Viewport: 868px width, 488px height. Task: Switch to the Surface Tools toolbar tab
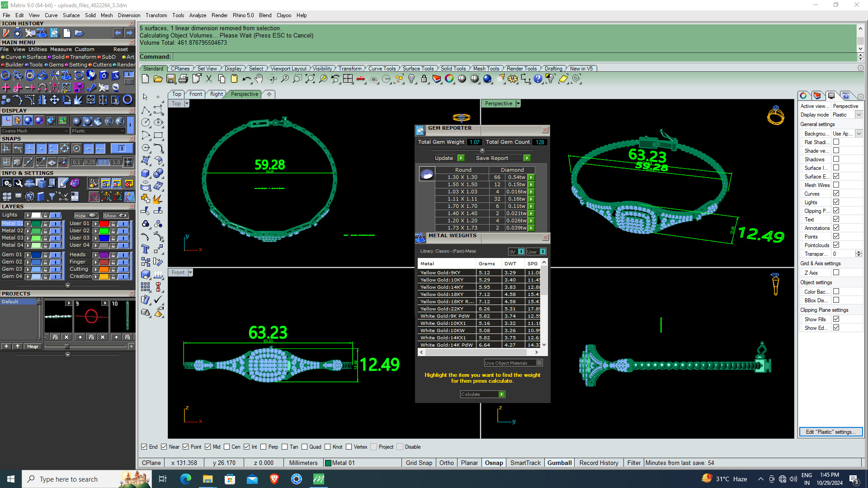pyautogui.click(x=418, y=69)
